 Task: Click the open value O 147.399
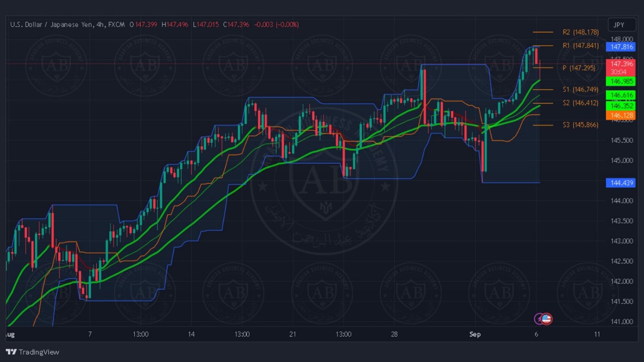pos(143,24)
